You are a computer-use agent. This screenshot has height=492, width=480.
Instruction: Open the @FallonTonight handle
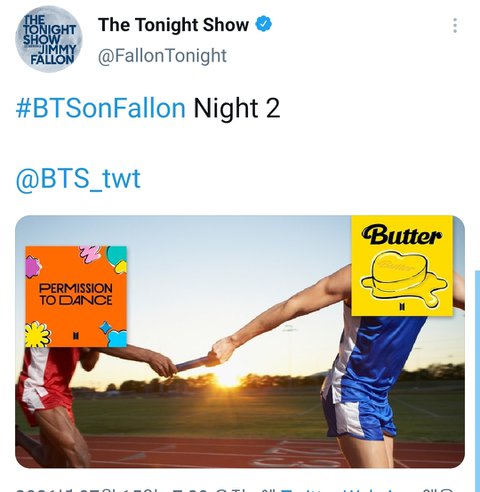[162, 56]
